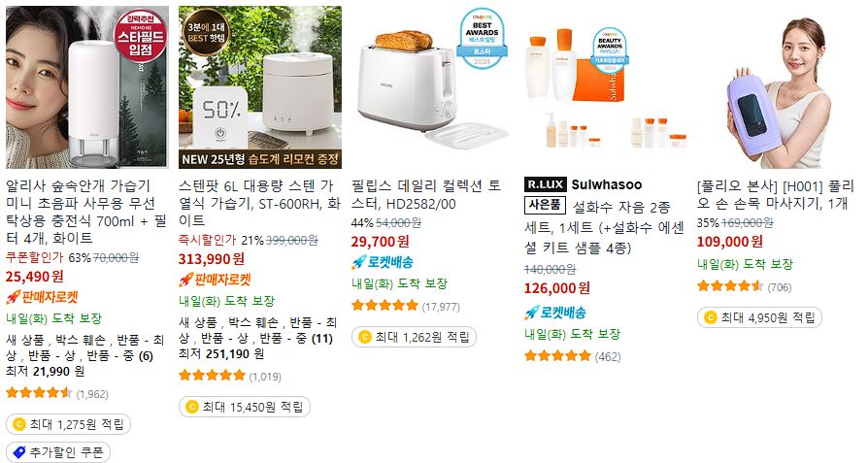868x463 pixels.
Task: Open the Stenpot 6L humidifier image
Action: pos(259,87)
